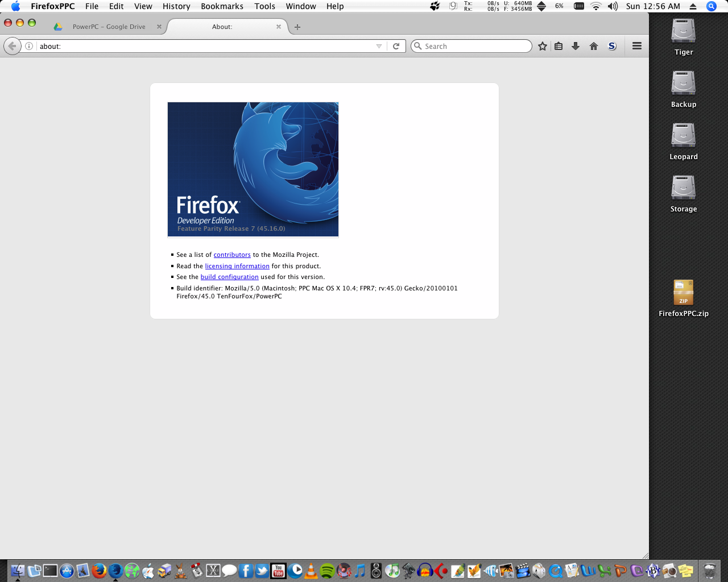Image resolution: width=728 pixels, height=582 pixels.
Task: Close the PowerPC – Google Drive tab
Action: pyautogui.click(x=159, y=27)
